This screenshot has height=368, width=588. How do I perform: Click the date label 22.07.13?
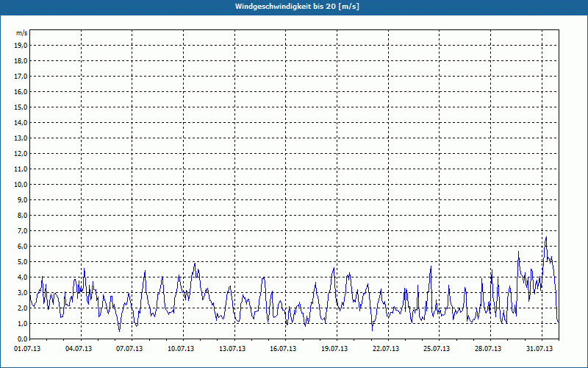coord(386,349)
